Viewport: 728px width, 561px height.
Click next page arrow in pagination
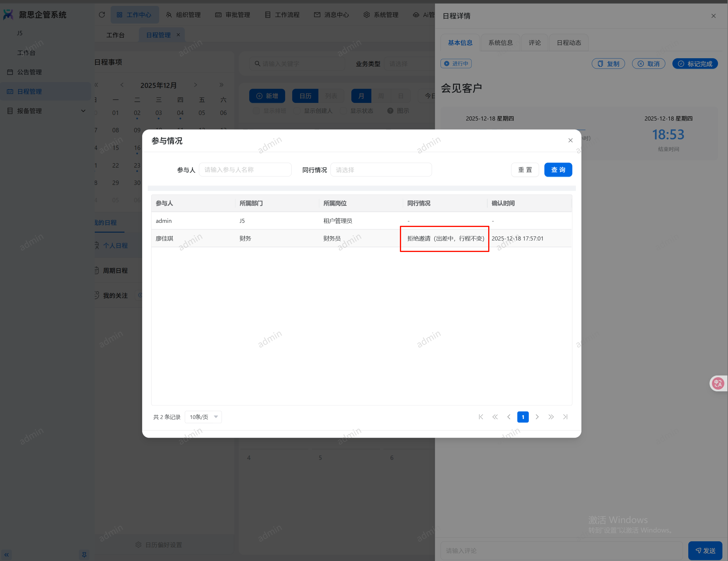(x=537, y=417)
